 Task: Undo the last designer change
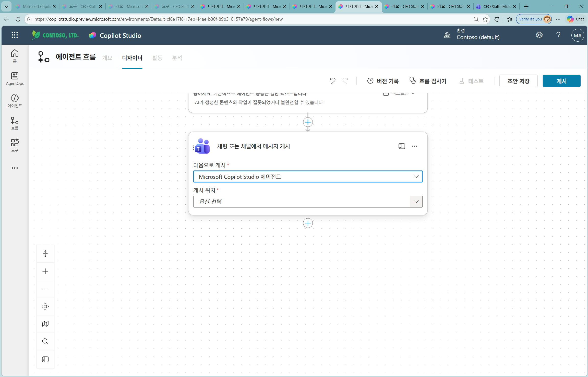point(332,81)
